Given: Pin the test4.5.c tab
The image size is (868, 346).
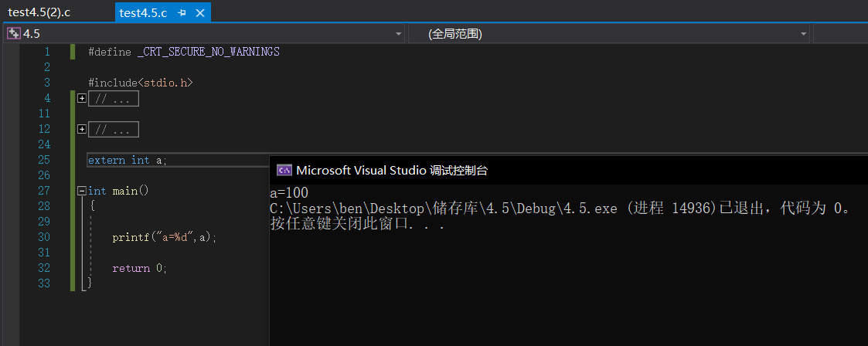Looking at the screenshot, I should coord(182,13).
